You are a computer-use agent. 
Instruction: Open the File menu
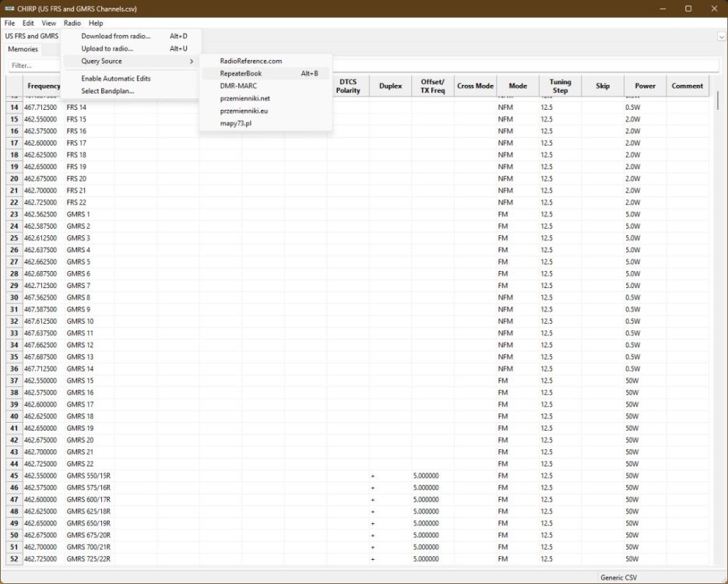click(9, 23)
